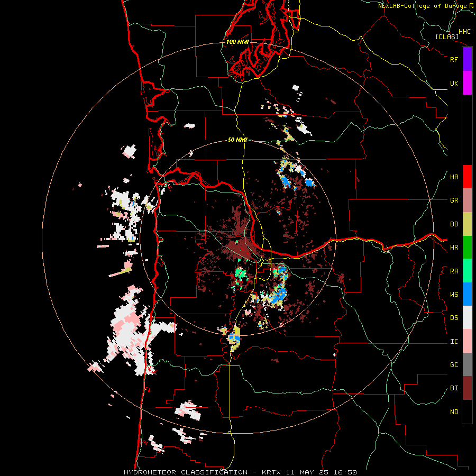Image resolution: width=476 pixels, height=476 pixels.
Task: Click the WS blue legend swatch
Action: point(467,294)
